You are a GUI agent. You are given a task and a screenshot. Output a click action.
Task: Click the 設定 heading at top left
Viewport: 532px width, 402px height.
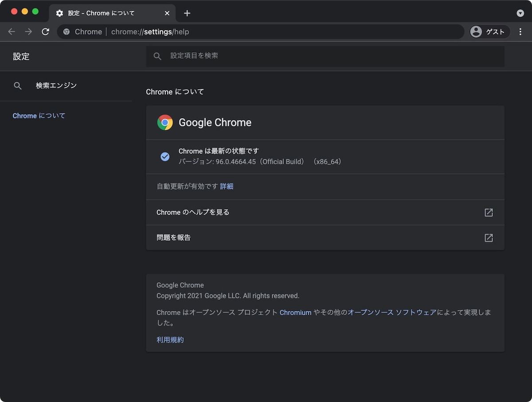tap(21, 56)
